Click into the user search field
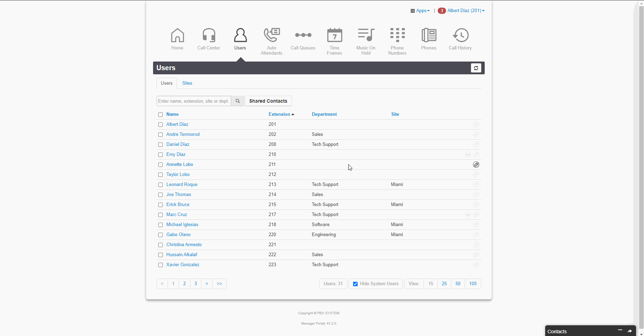This screenshot has width=644, height=336. tap(194, 101)
